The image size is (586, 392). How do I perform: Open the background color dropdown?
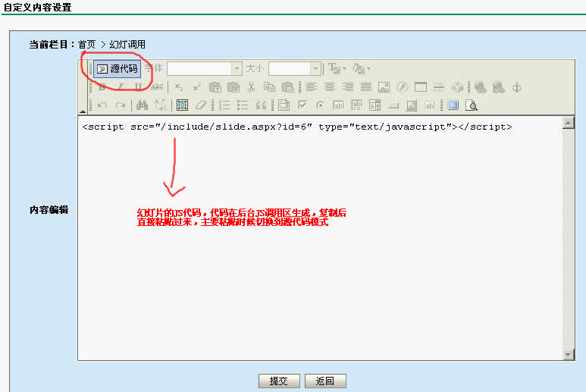pyautogui.click(x=361, y=68)
